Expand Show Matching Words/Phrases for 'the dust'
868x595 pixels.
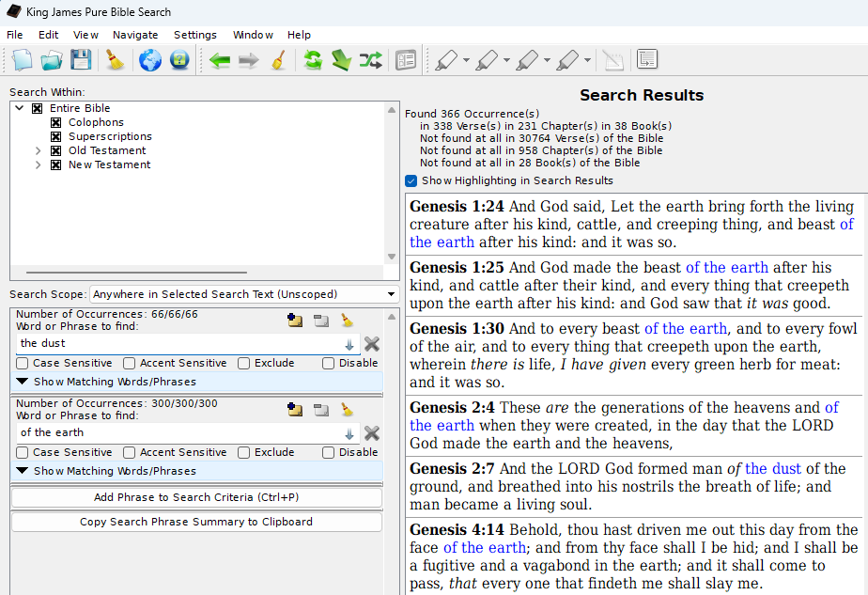(x=23, y=382)
